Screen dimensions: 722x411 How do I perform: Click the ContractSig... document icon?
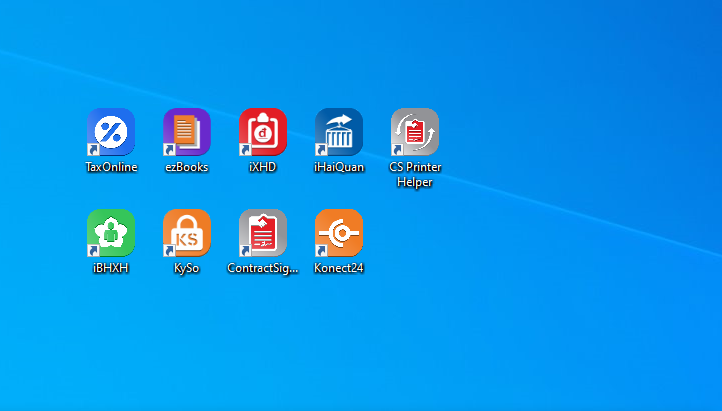pos(263,233)
